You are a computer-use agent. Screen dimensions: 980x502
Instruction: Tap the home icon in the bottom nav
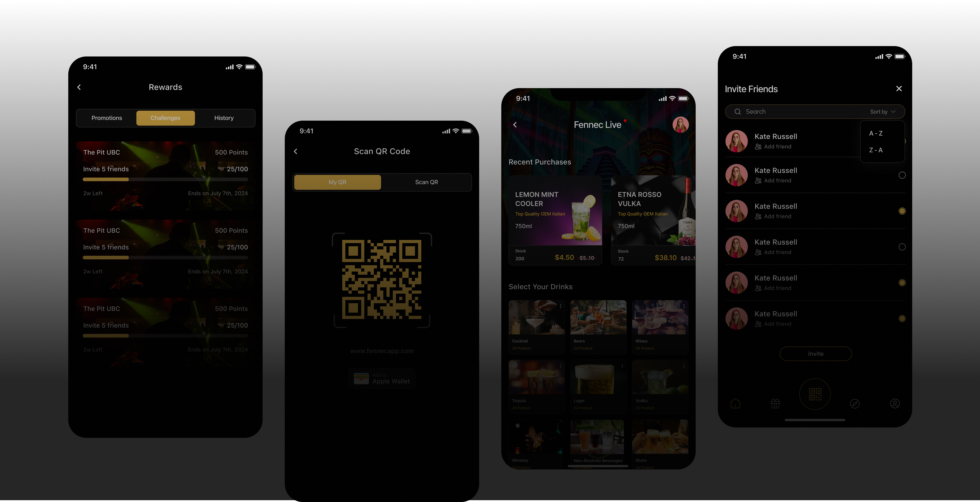(735, 403)
